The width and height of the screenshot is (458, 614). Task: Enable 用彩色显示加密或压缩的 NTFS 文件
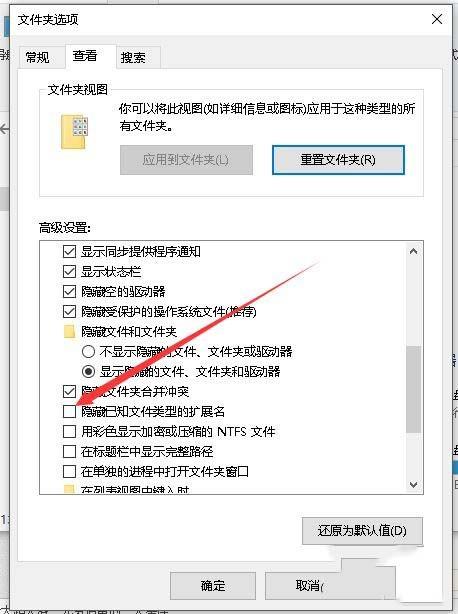(x=69, y=432)
